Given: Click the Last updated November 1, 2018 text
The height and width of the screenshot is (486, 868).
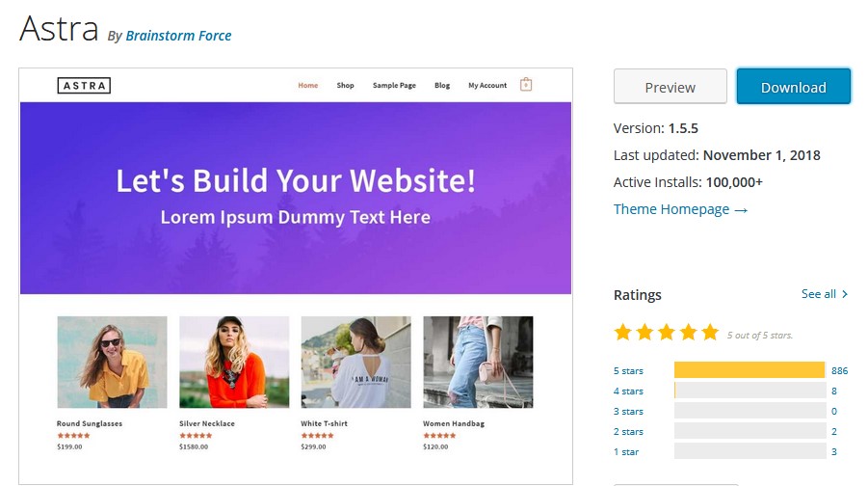Looking at the screenshot, I should tap(717, 155).
